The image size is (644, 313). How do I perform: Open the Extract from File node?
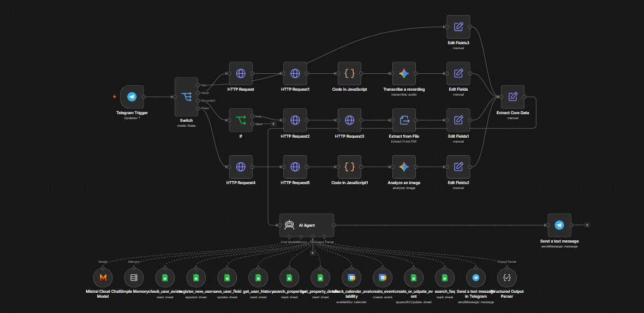404,120
